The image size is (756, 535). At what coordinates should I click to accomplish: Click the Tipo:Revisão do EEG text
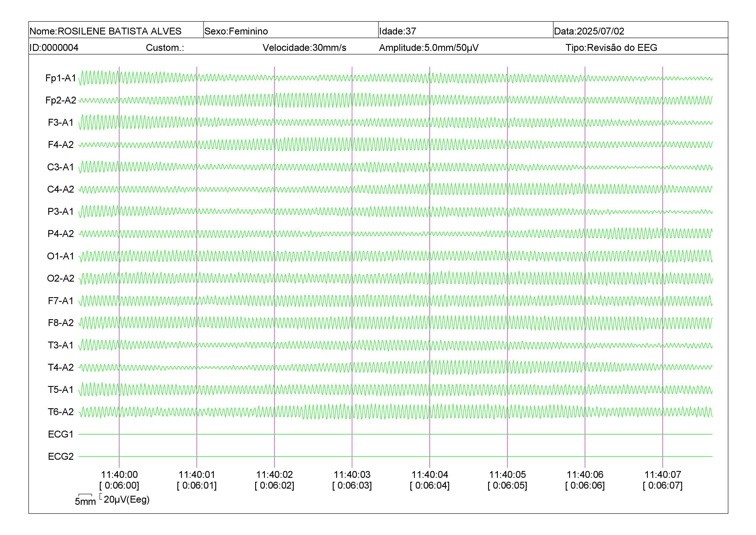pyautogui.click(x=611, y=48)
